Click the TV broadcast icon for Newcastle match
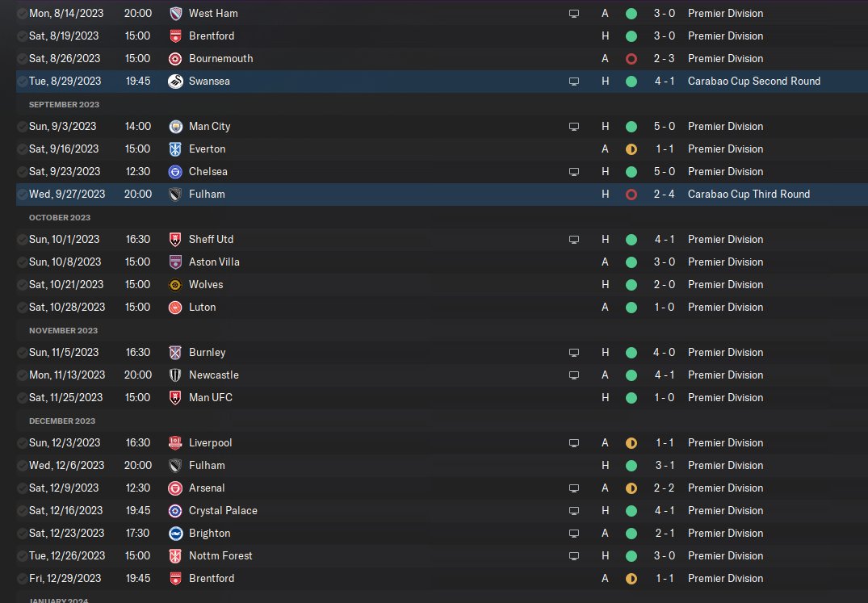This screenshot has height=603, width=868. [574, 375]
